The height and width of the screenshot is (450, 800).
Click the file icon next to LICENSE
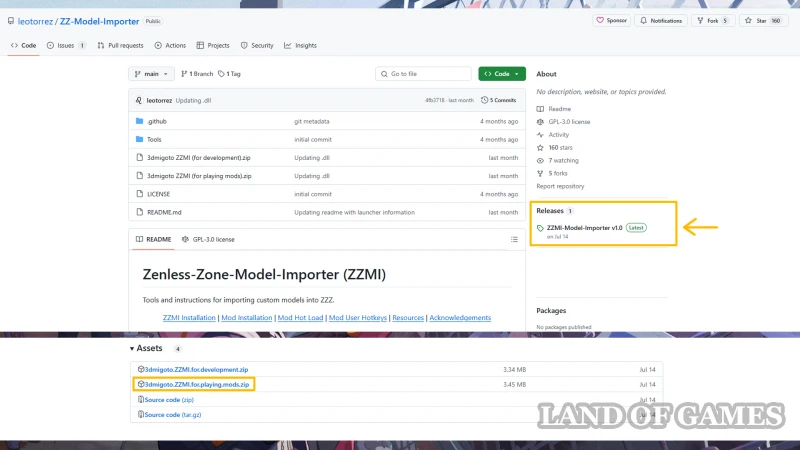coord(139,194)
